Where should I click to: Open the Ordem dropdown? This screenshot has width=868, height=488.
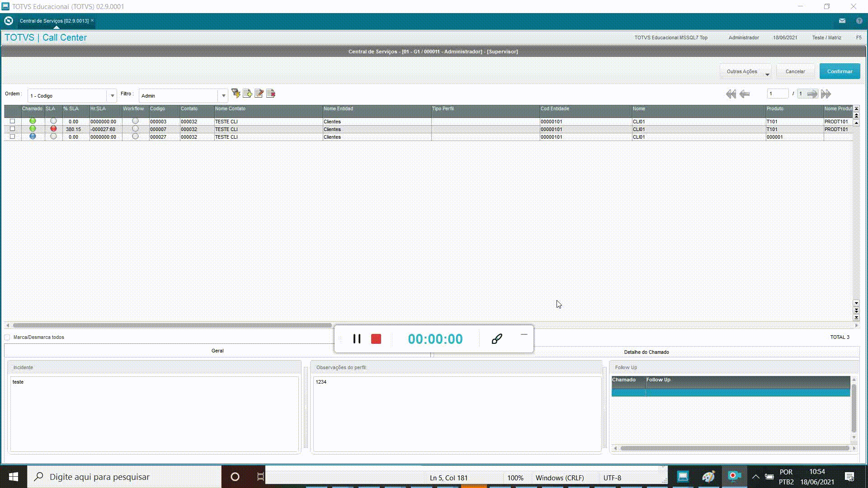click(x=112, y=96)
